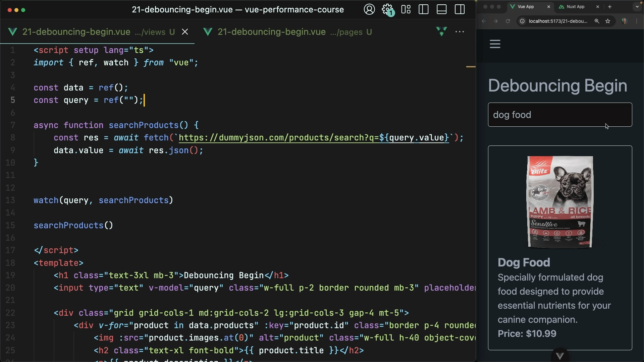
Task: Open the Customize Layout icon in title bar
Action: tap(406, 9)
